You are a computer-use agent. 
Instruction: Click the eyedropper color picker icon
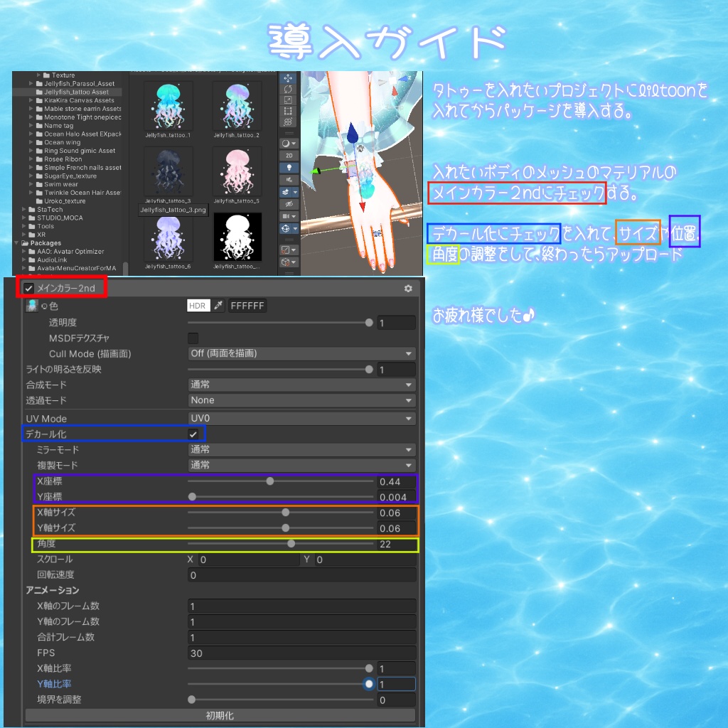[218, 306]
